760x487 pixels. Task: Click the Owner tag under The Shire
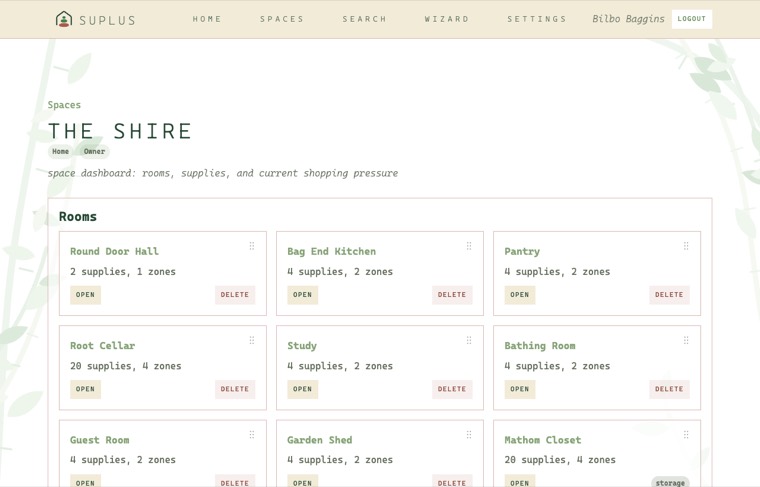point(94,152)
